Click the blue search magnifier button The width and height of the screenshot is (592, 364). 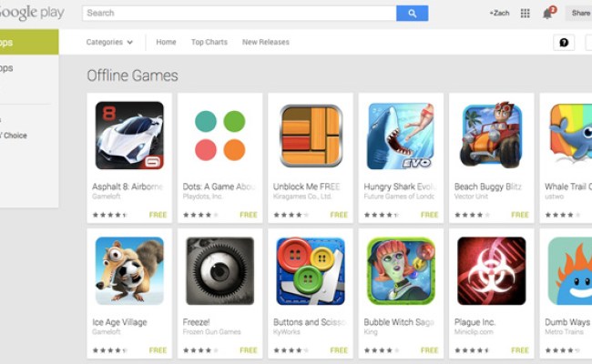[412, 14]
